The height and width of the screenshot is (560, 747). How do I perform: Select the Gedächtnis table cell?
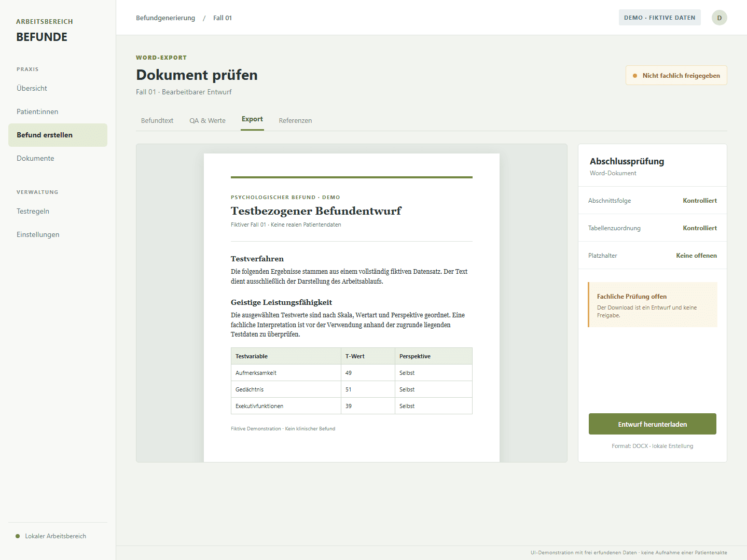(286, 389)
